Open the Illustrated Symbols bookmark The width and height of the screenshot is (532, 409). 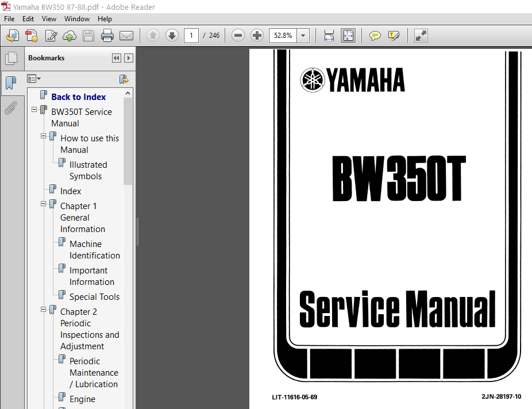pos(88,171)
